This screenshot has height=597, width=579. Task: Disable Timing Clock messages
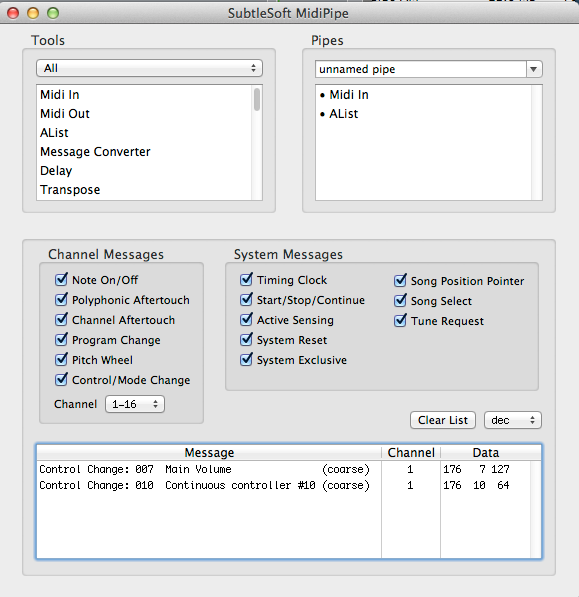click(246, 280)
